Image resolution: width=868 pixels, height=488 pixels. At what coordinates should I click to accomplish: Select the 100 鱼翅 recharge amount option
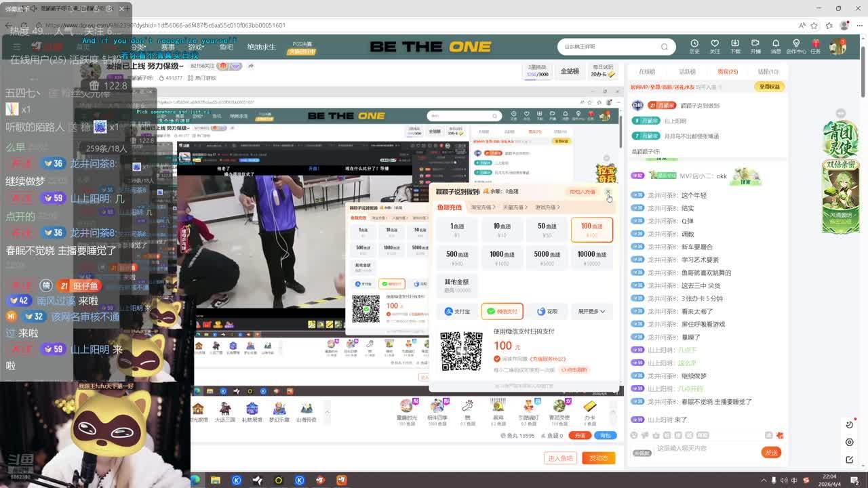click(591, 230)
